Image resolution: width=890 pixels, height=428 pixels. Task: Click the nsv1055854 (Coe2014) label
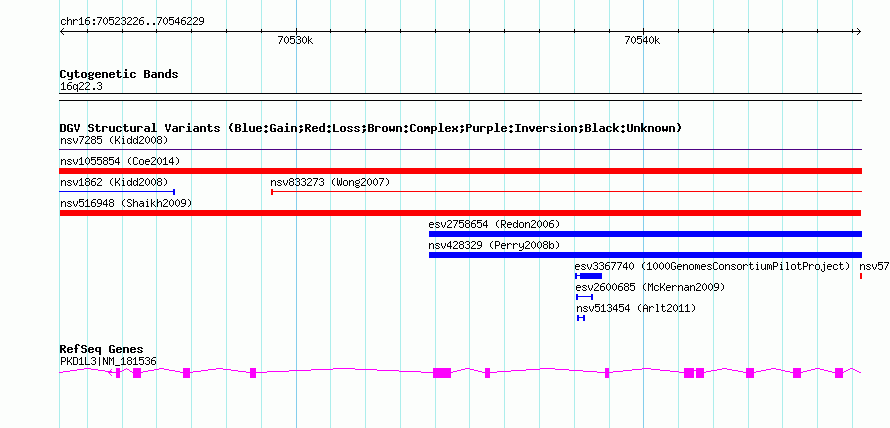[120, 161]
